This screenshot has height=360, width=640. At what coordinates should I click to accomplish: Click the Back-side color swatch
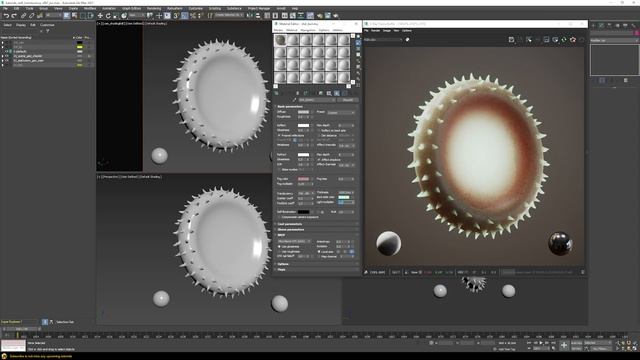pos(344,197)
